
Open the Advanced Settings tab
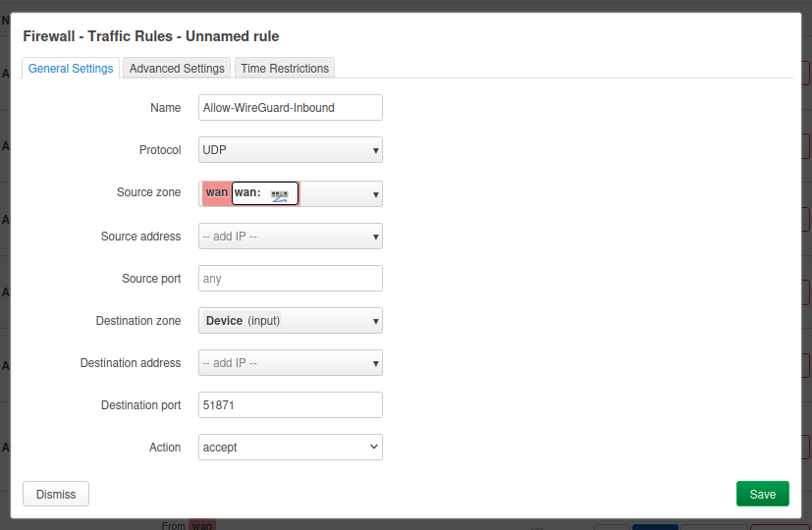pos(177,69)
